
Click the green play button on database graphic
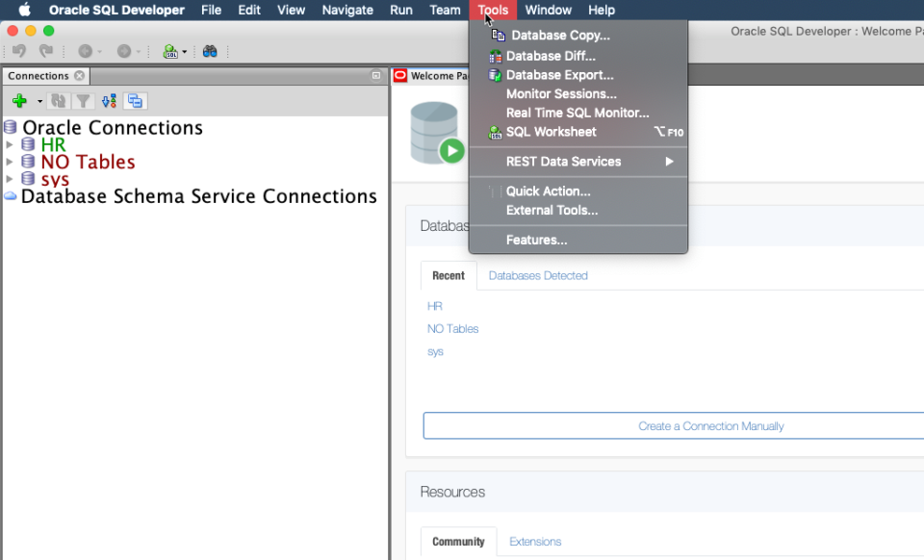tap(451, 151)
